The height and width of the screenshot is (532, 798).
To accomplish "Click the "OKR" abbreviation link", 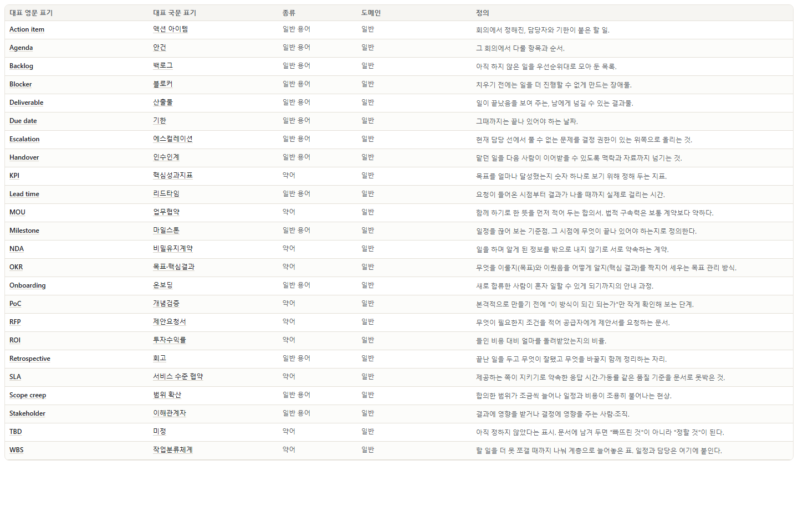I will [x=16, y=267].
